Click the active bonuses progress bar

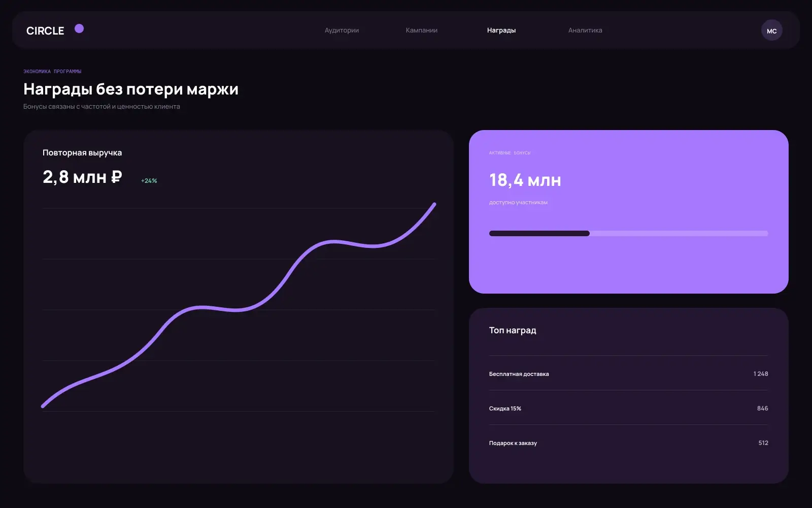tap(628, 234)
